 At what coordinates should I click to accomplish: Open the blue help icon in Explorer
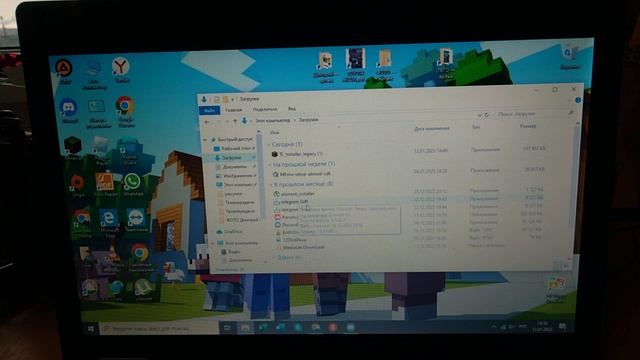click(578, 100)
